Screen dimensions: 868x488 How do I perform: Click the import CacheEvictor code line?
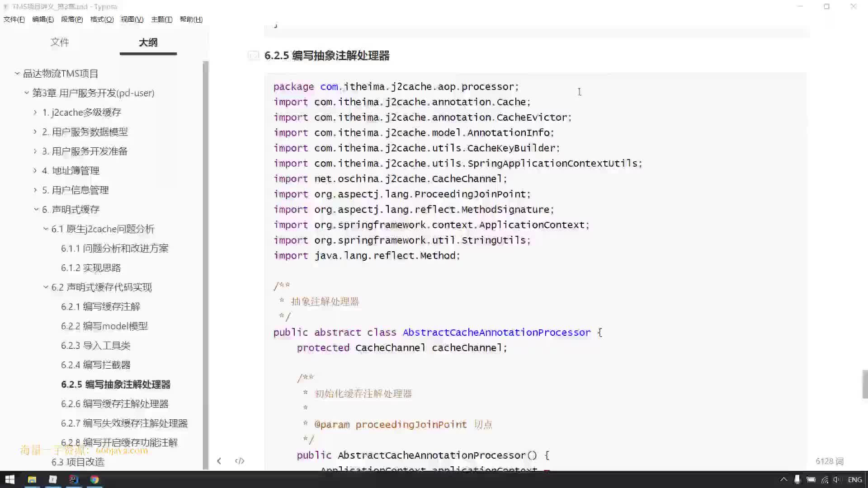click(x=422, y=117)
